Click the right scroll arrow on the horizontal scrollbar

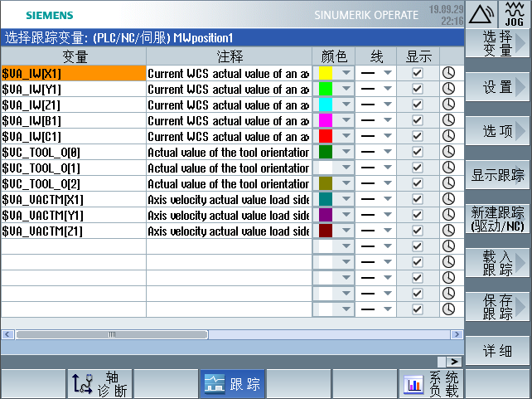click(x=457, y=334)
